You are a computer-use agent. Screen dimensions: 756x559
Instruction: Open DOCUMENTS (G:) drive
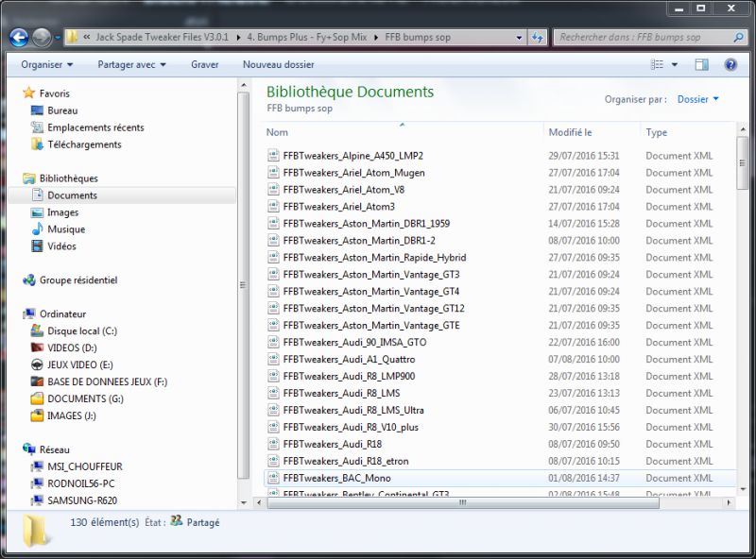tap(85, 398)
